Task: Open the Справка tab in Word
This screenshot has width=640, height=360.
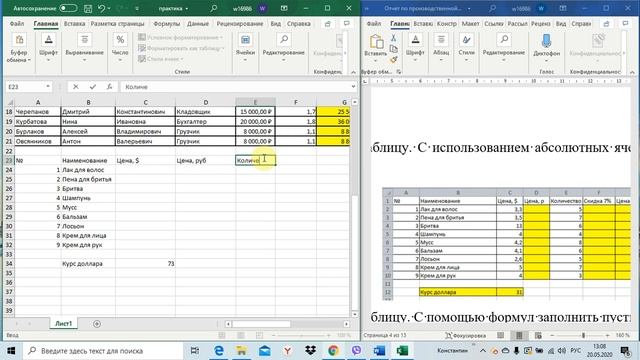Action: pyautogui.click(x=581, y=24)
